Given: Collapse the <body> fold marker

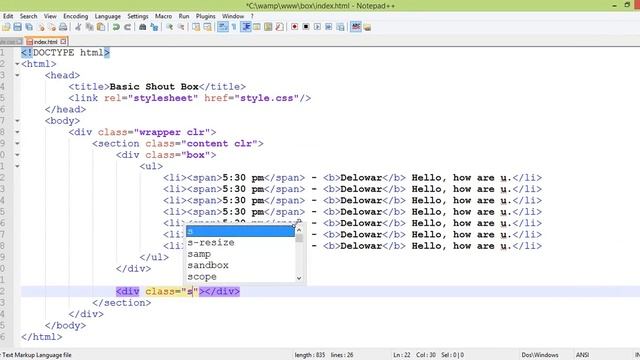Looking at the screenshot, I should pos(17,121).
